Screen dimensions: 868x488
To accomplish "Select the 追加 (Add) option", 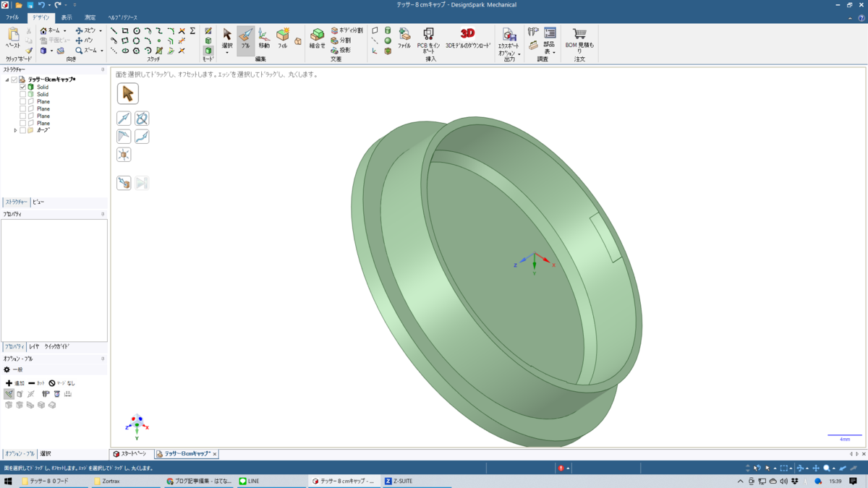I will [14, 383].
